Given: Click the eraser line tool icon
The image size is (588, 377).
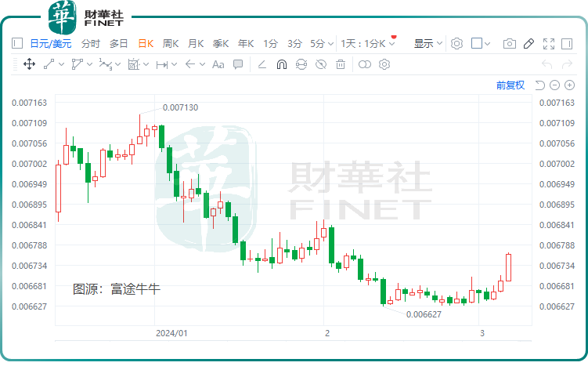Looking at the screenshot, I should pos(262,64).
